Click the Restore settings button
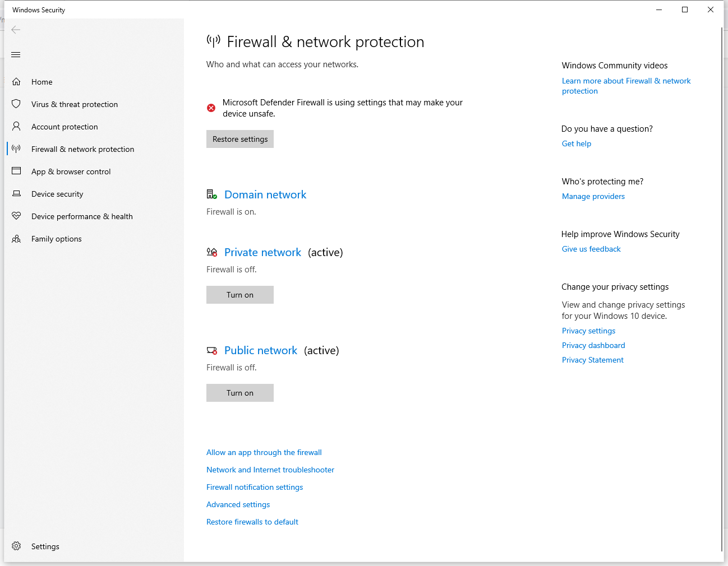The width and height of the screenshot is (728, 566). (240, 139)
